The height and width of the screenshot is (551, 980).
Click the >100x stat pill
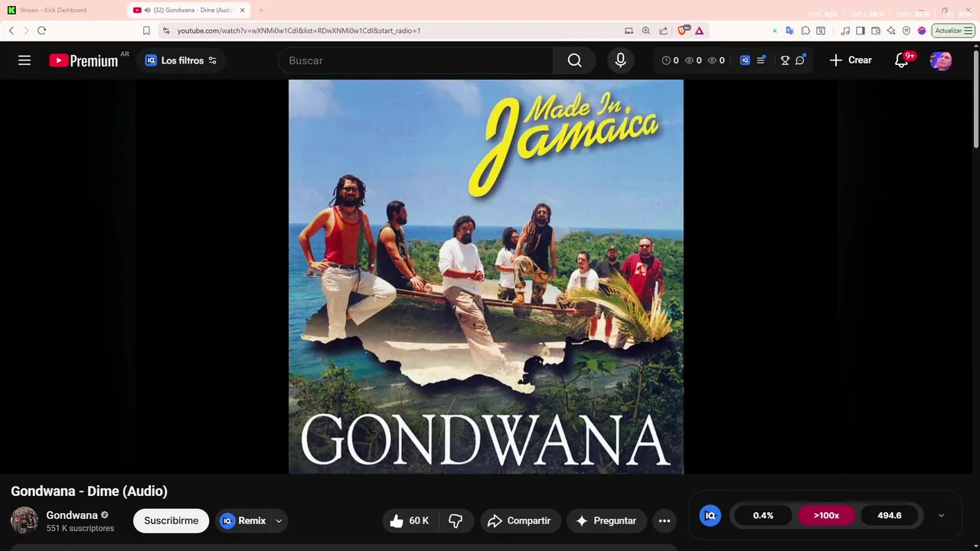tap(826, 516)
